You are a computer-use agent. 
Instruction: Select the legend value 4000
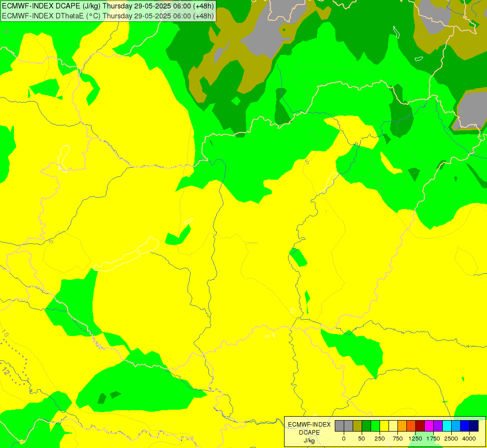469,439
